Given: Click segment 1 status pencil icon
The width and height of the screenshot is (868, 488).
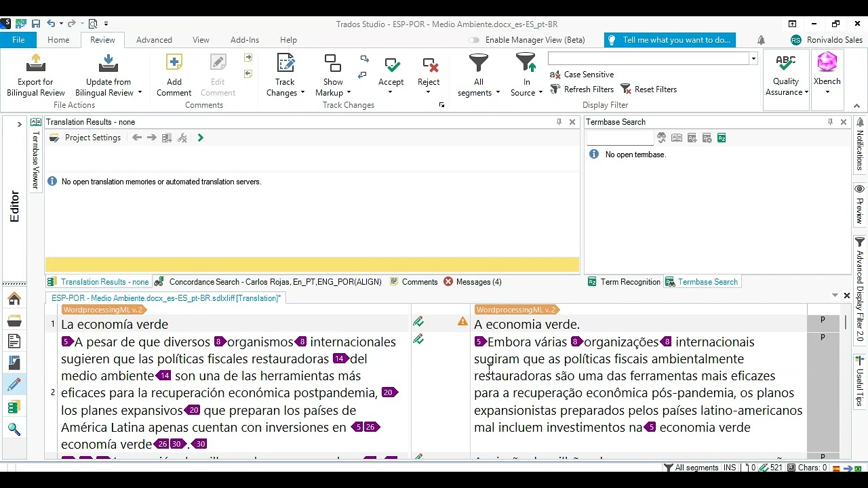Looking at the screenshot, I should click(x=418, y=323).
